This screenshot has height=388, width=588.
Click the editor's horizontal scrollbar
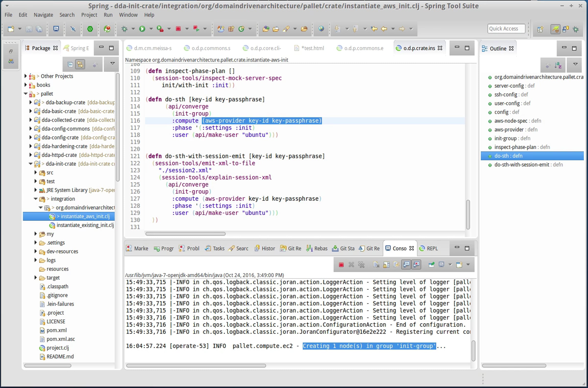[x=185, y=234]
